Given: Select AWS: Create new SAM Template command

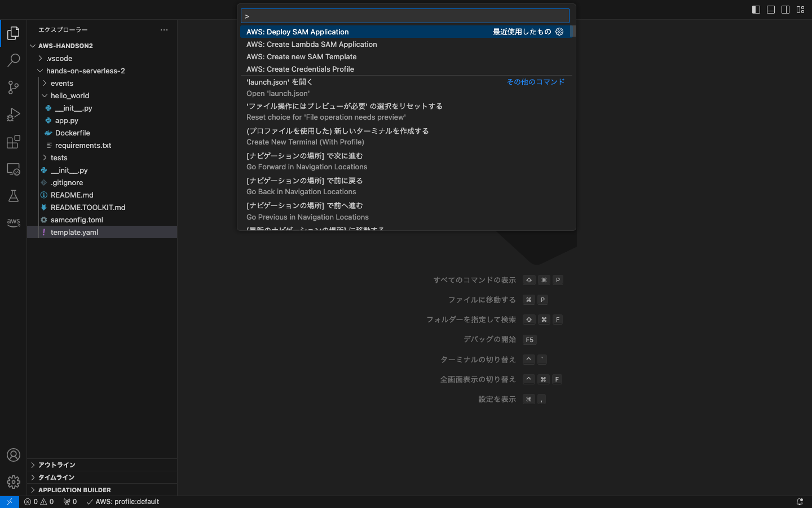Looking at the screenshot, I should pos(301,56).
